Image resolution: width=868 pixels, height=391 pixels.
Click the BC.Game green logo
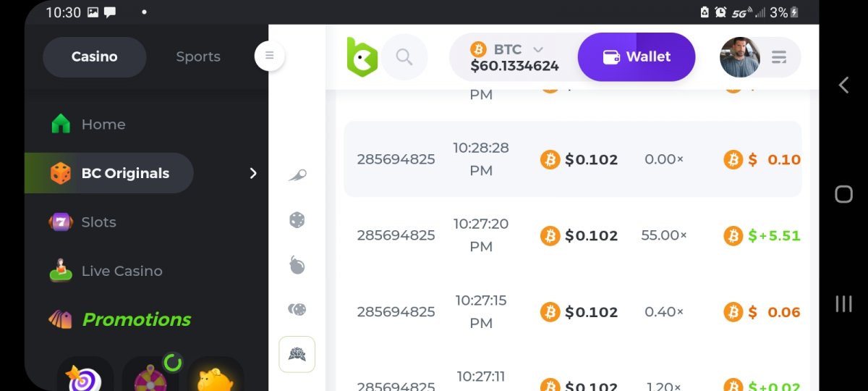(362, 56)
